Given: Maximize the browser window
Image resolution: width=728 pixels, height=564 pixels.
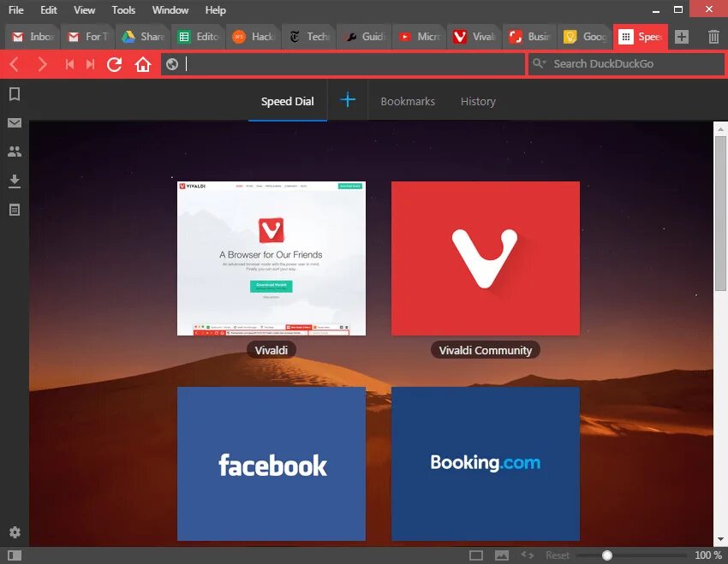Looking at the screenshot, I should (x=678, y=9).
